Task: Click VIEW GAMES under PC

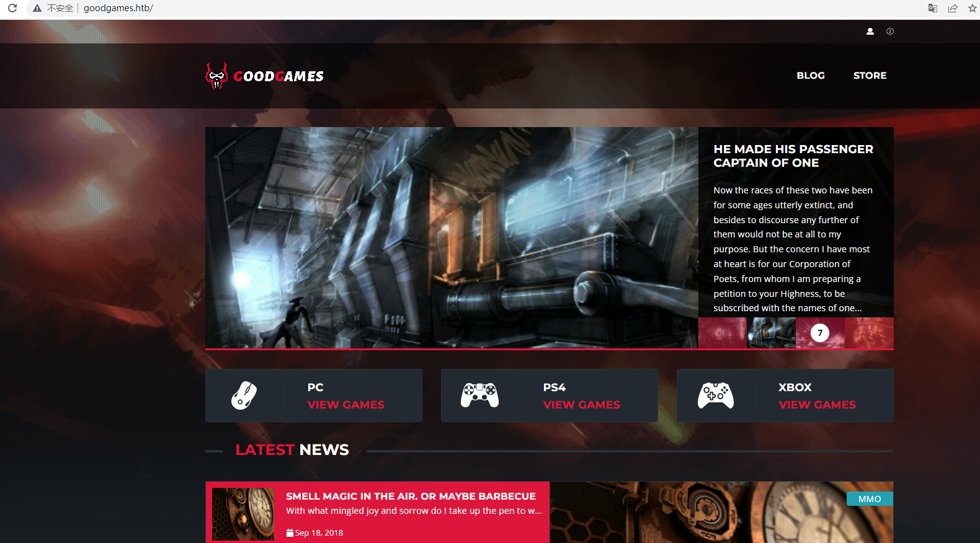Action: 346,405
